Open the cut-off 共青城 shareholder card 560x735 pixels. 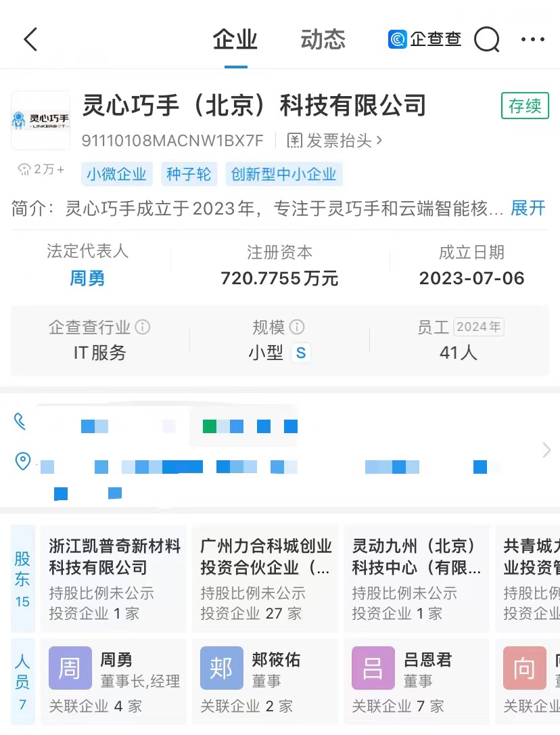(528, 579)
